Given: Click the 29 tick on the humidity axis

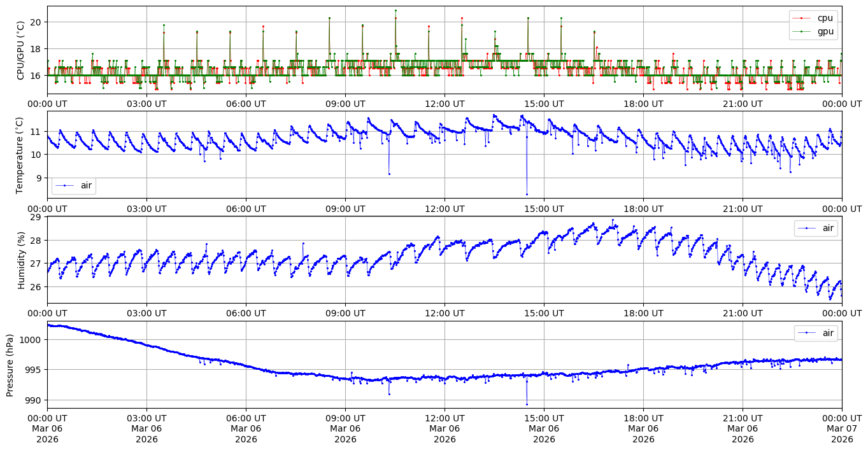Looking at the screenshot, I should click(x=36, y=217).
